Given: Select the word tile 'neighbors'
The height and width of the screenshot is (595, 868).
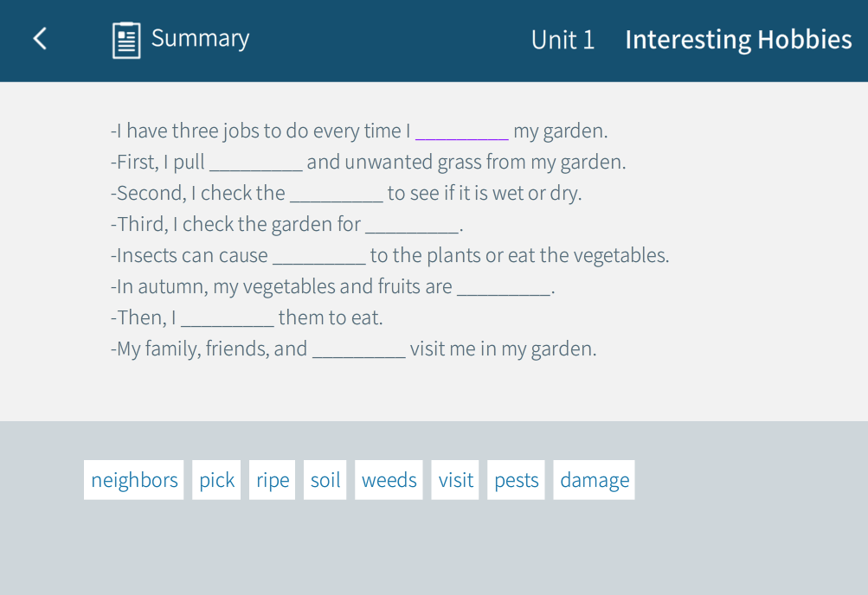Looking at the screenshot, I should tap(134, 480).
